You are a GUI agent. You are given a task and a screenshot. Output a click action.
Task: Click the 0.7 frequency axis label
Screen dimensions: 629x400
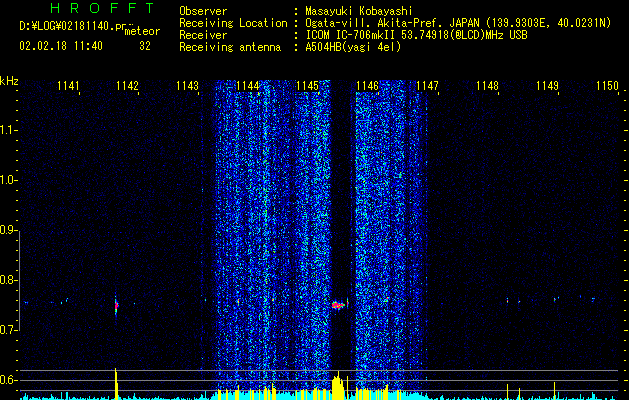(x=8, y=330)
